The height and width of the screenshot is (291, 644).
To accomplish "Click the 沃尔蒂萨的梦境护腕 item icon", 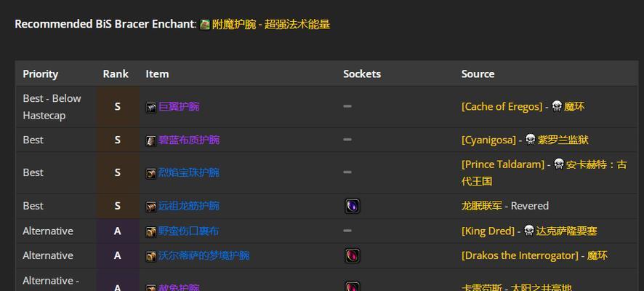I will [x=151, y=256].
